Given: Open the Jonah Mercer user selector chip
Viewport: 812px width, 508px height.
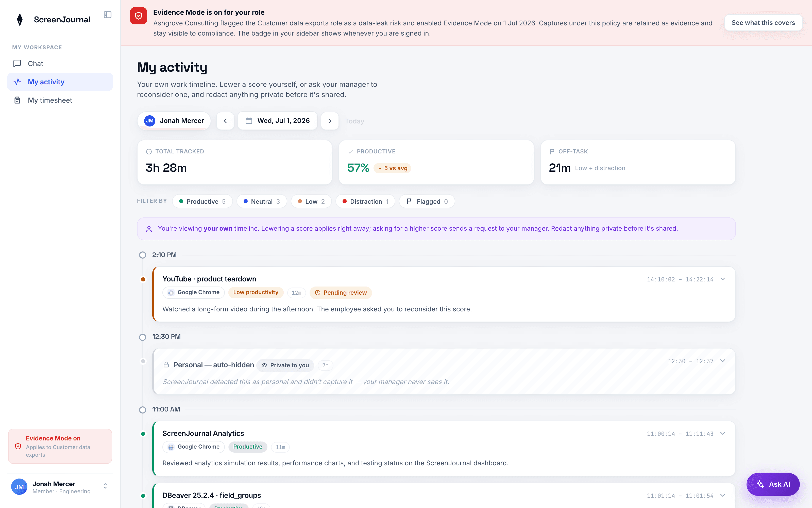Looking at the screenshot, I should (x=174, y=121).
